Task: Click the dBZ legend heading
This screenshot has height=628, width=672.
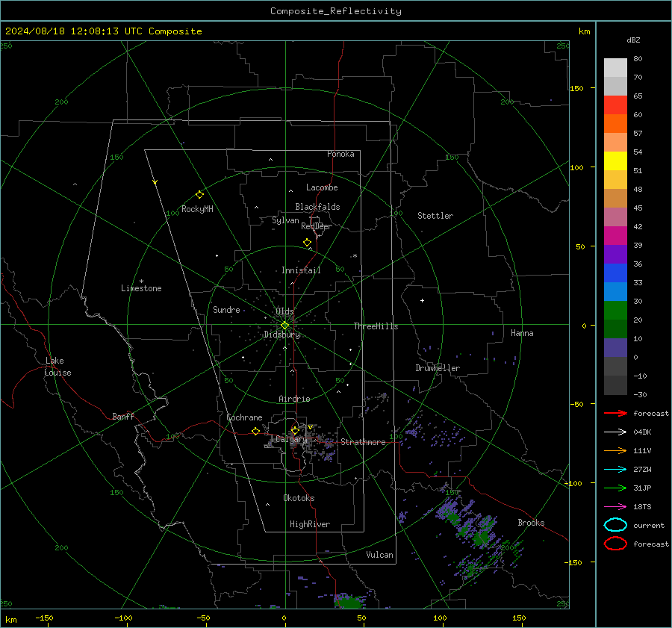Action: coord(633,40)
